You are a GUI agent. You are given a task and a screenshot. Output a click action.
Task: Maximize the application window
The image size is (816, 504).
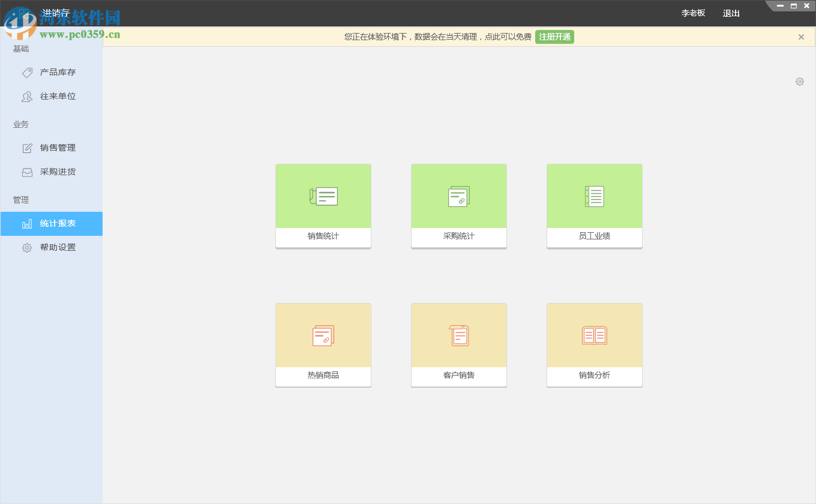click(794, 6)
